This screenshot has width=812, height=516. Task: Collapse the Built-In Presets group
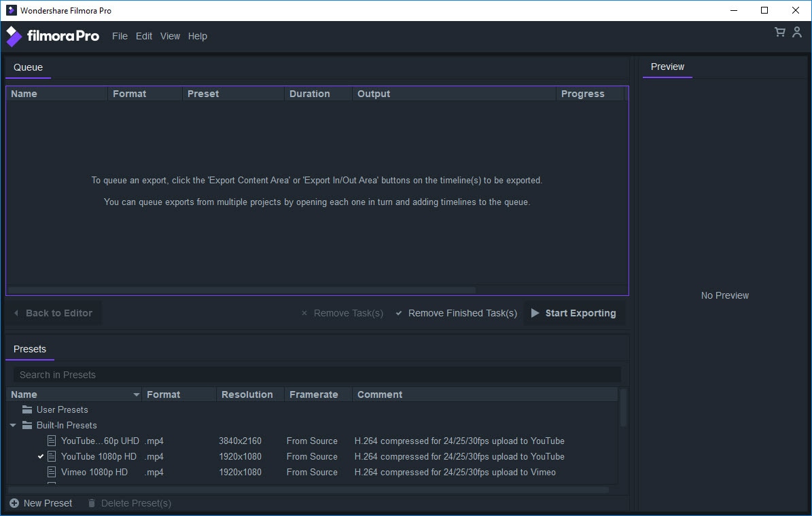(13, 425)
